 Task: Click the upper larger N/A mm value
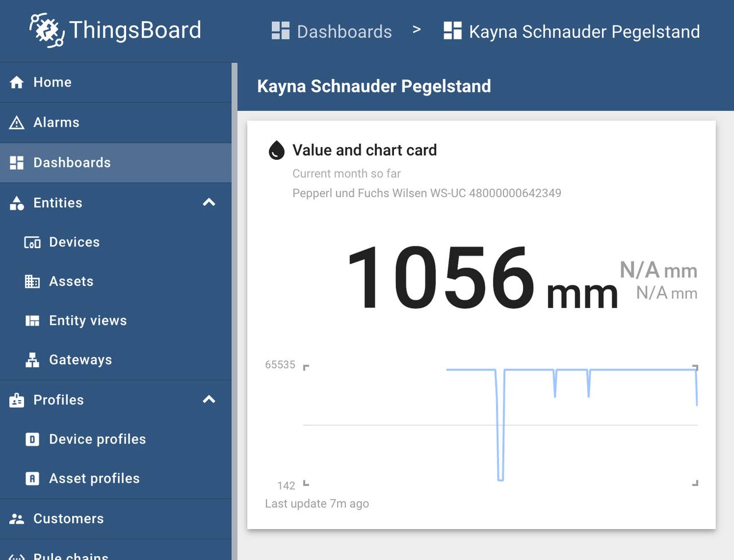point(658,270)
